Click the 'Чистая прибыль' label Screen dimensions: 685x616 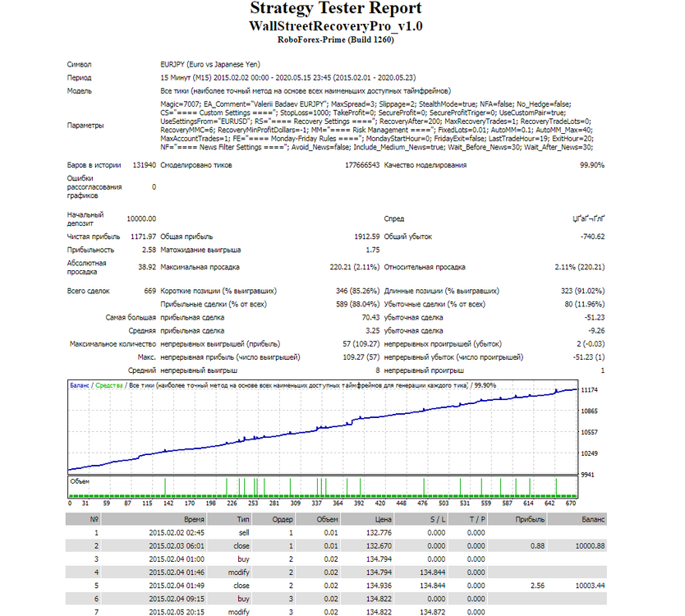[93, 237]
